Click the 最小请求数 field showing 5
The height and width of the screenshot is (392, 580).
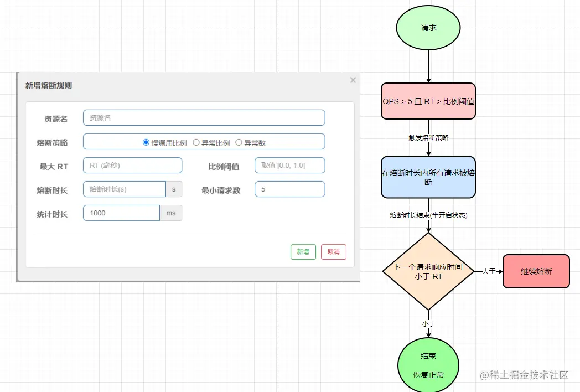tap(289, 189)
